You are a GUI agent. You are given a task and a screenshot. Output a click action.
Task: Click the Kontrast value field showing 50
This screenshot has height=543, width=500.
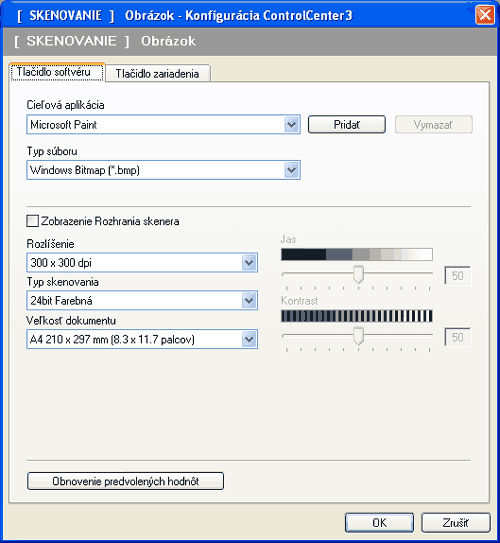click(x=457, y=337)
